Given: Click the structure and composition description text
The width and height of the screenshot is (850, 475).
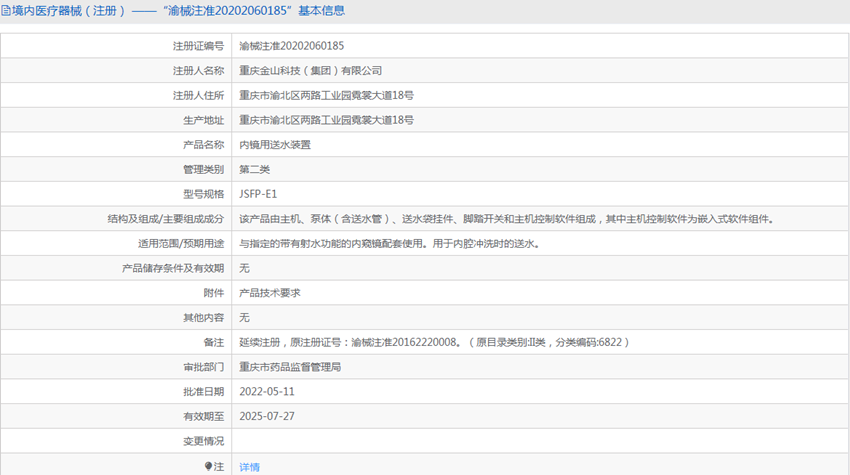Looking at the screenshot, I should point(507,219).
